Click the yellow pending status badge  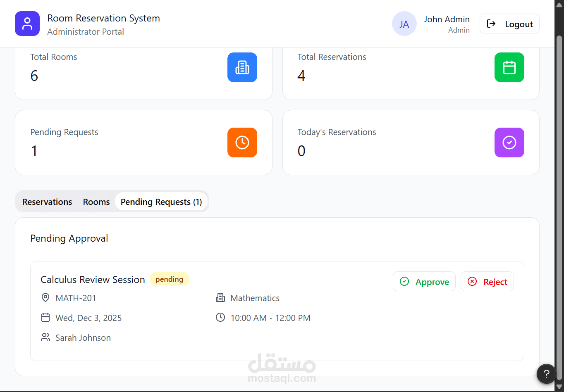[169, 279]
